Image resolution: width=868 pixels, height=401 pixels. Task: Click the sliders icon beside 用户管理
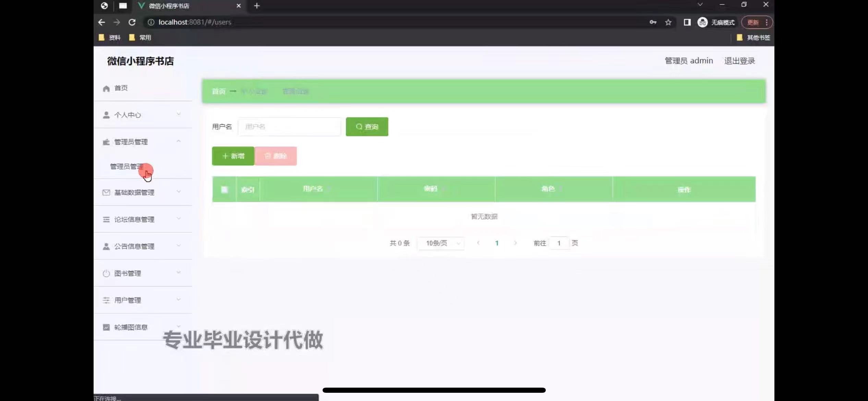pos(106,300)
